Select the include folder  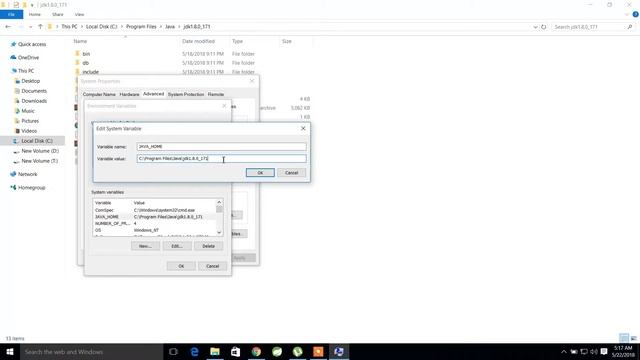pyautogui.click(x=90, y=72)
